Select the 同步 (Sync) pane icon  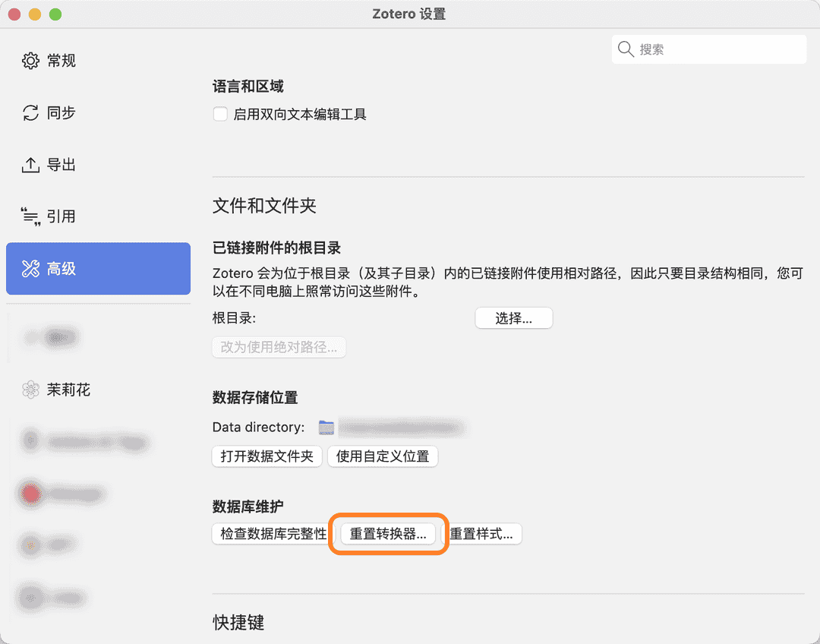(30, 112)
